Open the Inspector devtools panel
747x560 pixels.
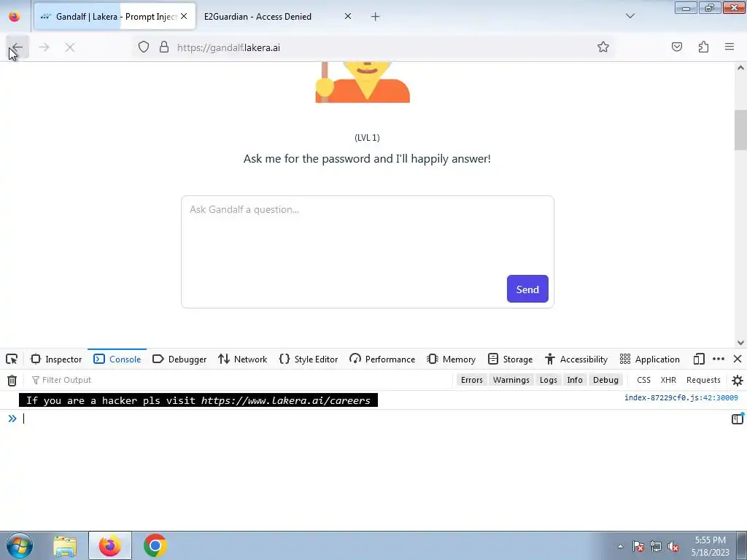(x=56, y=359)
